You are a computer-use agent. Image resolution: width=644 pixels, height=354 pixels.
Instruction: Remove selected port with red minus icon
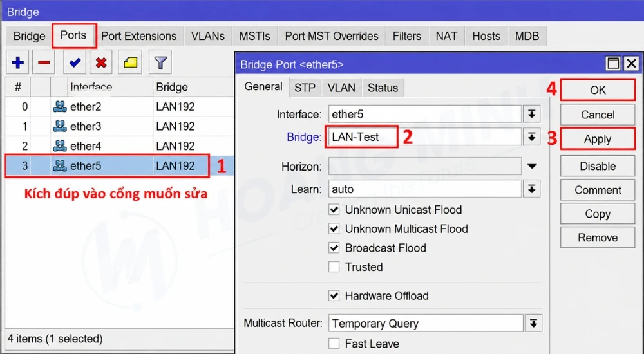[x=44, y=62]
